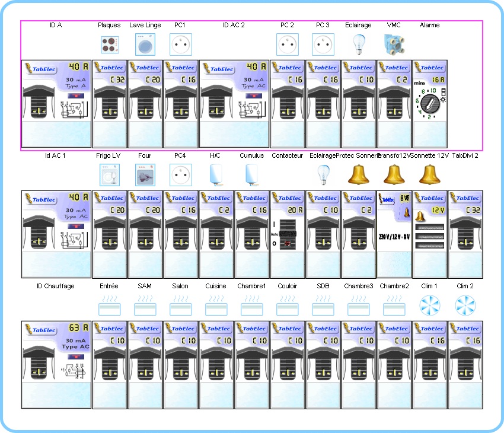Select the Lave Linge washing machine icon

(145, 44)
